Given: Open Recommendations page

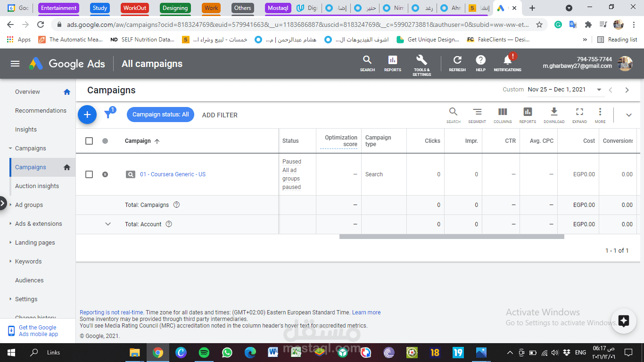Looking at the screenshot, I should pyautogui.click(x=41, y=111).
